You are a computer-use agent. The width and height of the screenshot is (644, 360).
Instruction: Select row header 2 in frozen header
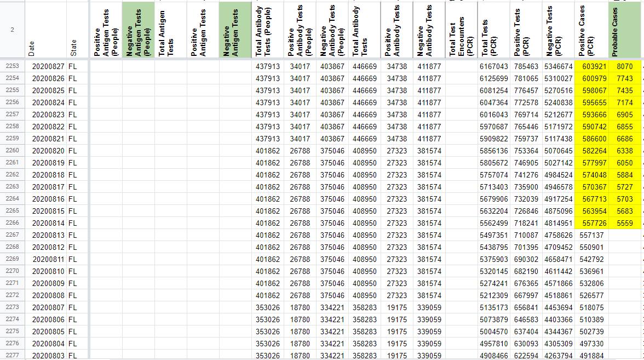pyautogui.click(x=12, y=30)
